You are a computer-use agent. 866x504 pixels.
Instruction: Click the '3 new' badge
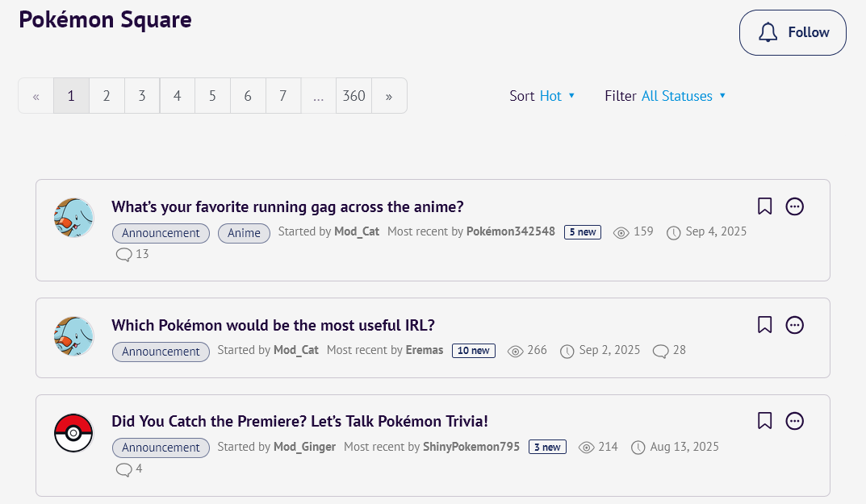pyautogui.click(x=547, y=447)
